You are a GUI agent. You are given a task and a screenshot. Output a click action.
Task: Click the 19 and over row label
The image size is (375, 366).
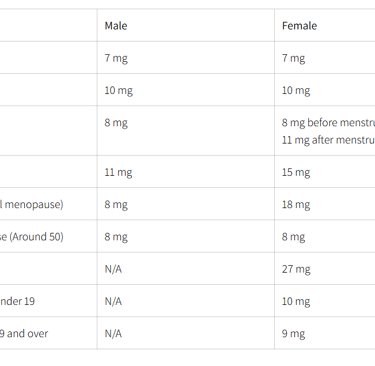point(24,334)
